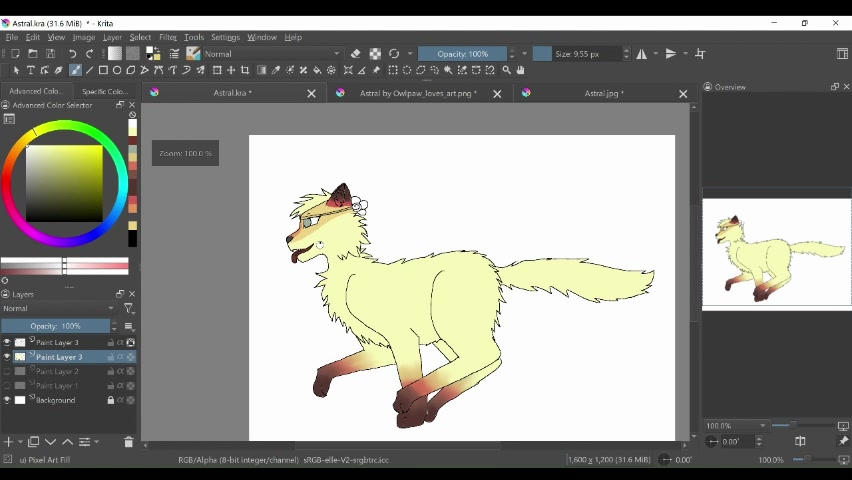Show Paint Layer 1
The height and width of the screenshot is (480, 852).
[x=7, y=385]
